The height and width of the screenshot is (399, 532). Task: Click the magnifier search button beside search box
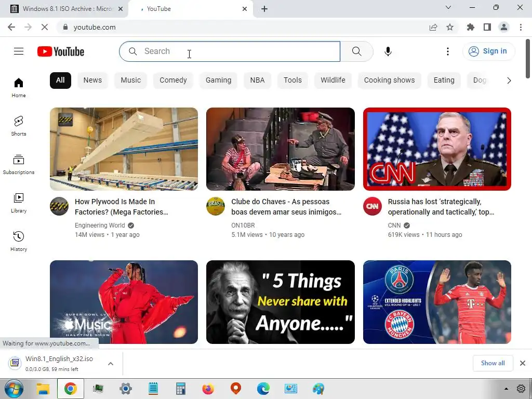click(x=356, y=51)
